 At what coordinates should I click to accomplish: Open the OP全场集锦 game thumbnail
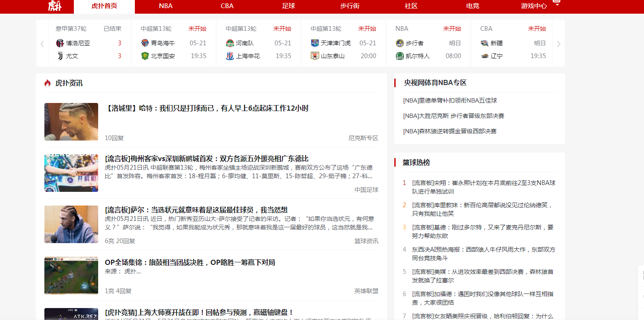coord(71,276)
